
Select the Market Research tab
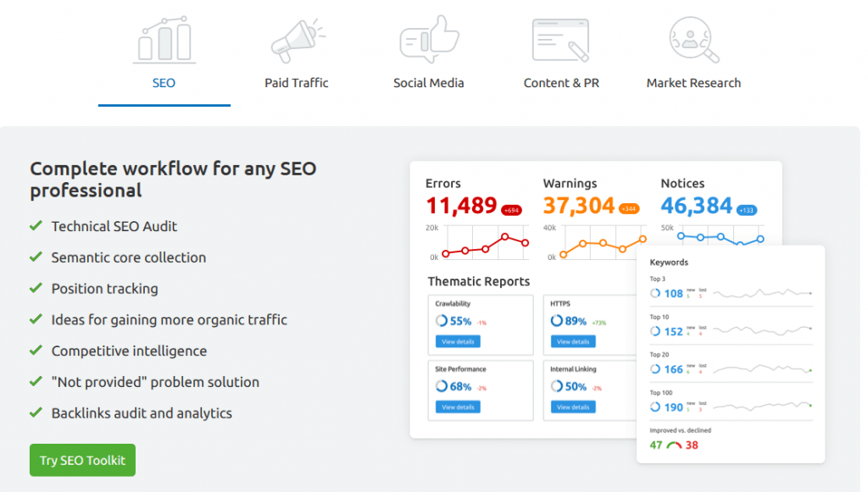coord(693,83)
